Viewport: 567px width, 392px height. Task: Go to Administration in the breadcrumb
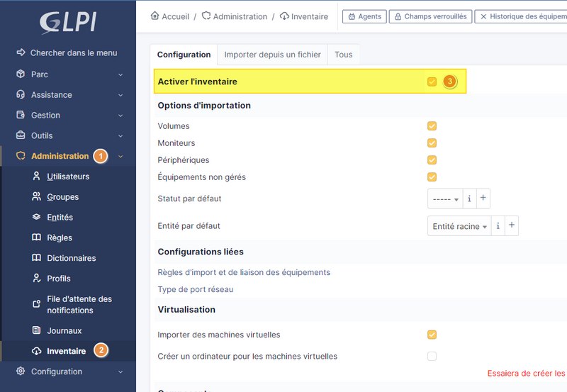click(x=240, y=16)
